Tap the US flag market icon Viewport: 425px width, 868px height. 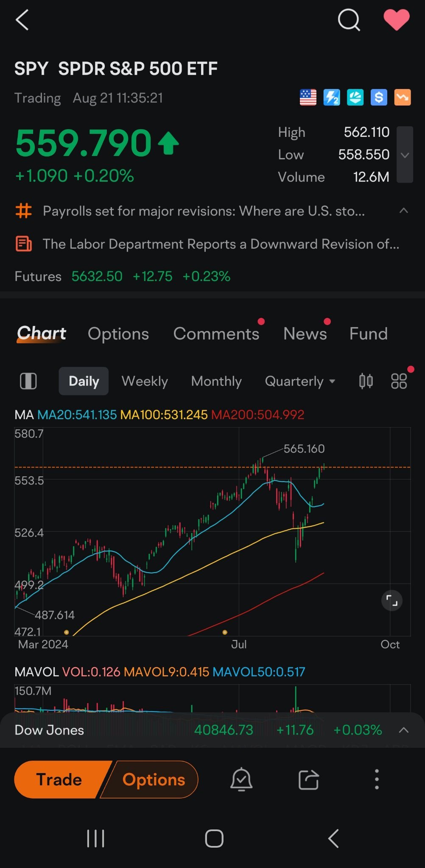click(308, 97)
